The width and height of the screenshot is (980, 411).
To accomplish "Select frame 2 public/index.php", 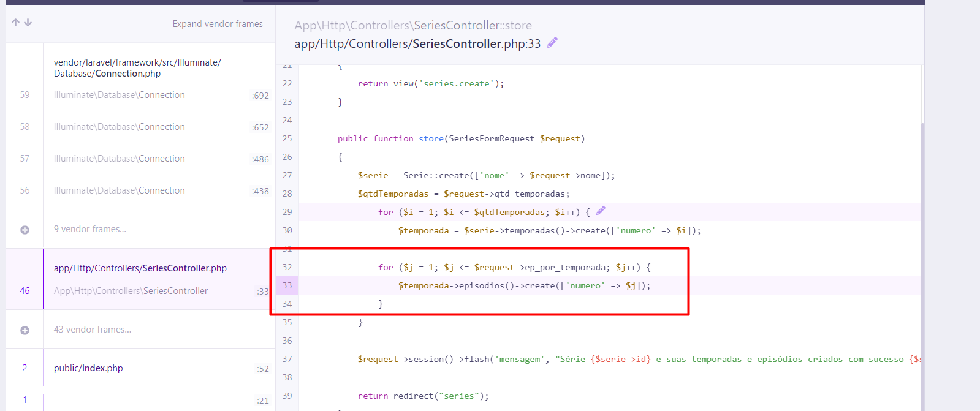I will [140, 368].
